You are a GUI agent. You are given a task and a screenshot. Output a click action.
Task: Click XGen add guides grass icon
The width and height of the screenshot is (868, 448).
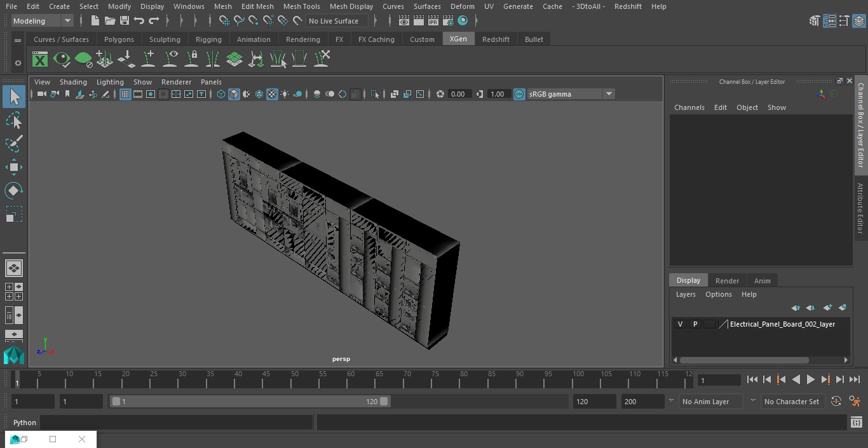105,60
